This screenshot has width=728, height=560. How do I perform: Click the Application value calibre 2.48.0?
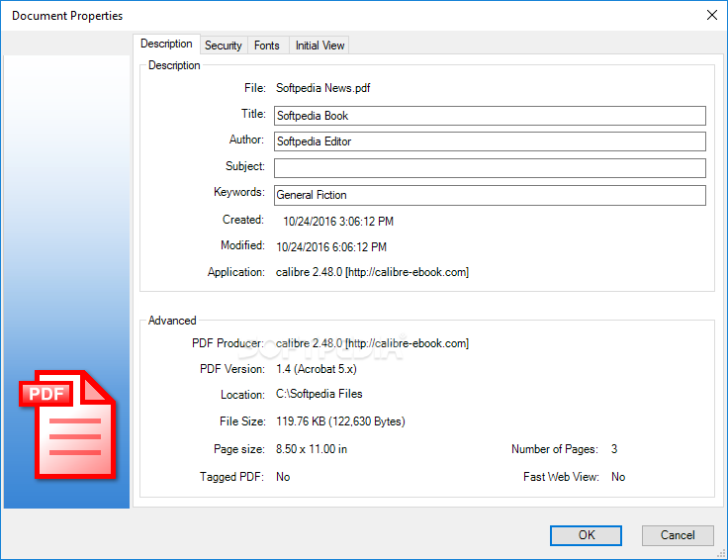[372, 272]
